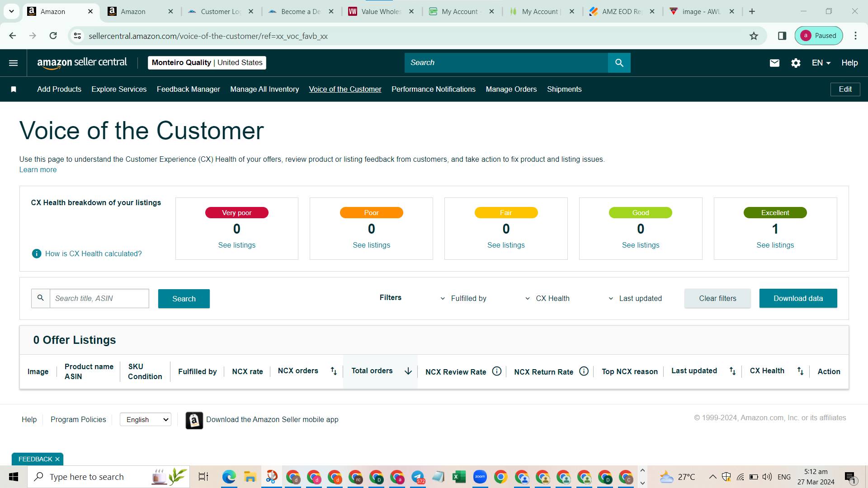Close the FEEDBACK tab widget

coord(57,459)
